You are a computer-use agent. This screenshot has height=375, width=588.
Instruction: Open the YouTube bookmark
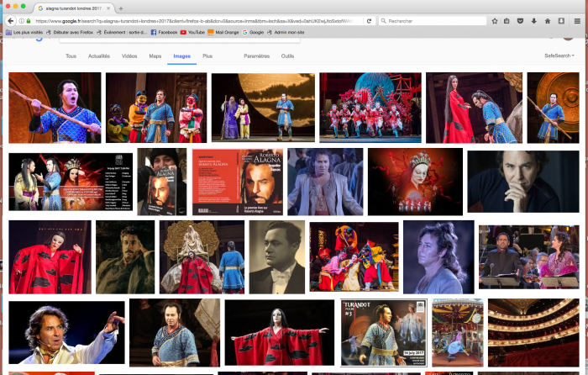pos(192,32)
